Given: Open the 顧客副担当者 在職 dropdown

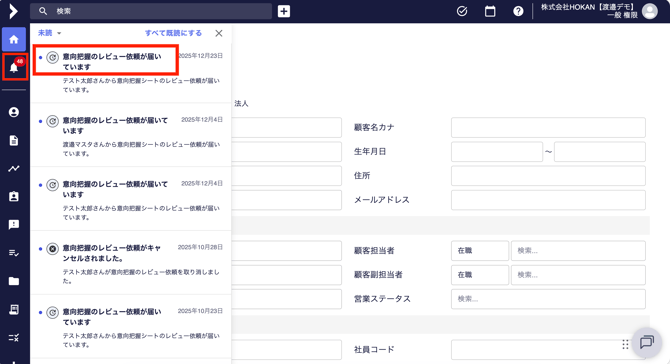Looking at the screenshot, I should click(480, 275).
